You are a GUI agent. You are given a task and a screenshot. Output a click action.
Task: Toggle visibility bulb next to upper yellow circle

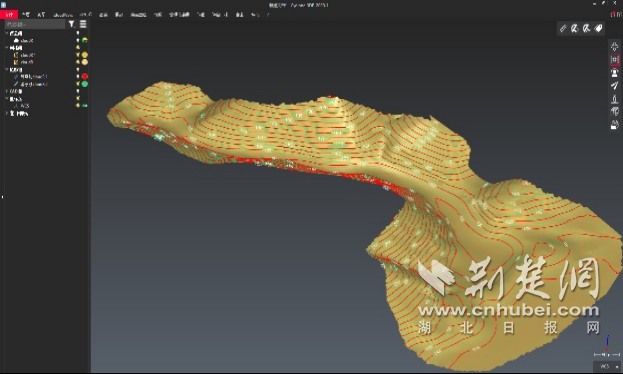(78, 54)
